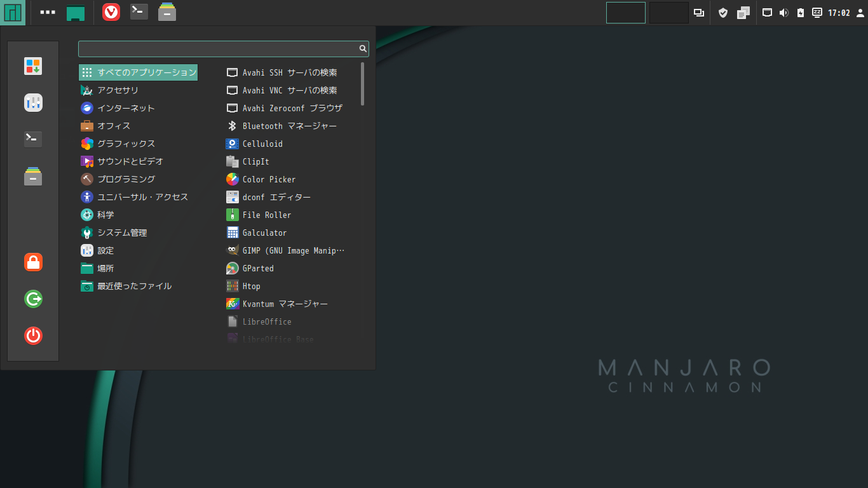
Task: Click the sleep-inhibit monitor tray icon
Action: coord(817,12)
